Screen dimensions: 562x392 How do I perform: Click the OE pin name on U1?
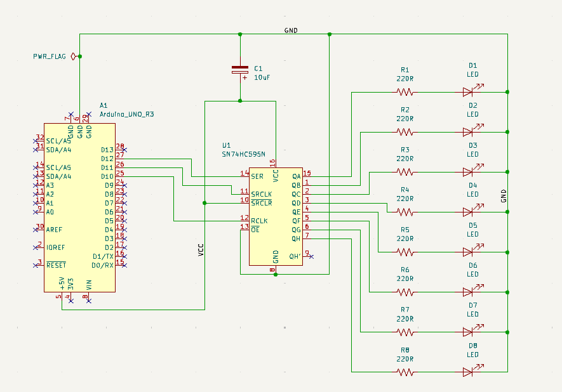pos(255,230)
